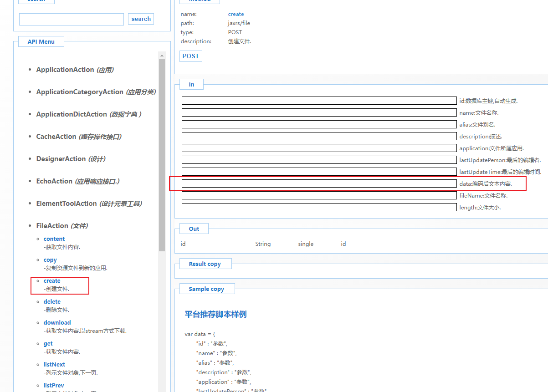Click the lastUpdateTime input field
The width and height of the screenshot is (548, 392).
(319, 172)
